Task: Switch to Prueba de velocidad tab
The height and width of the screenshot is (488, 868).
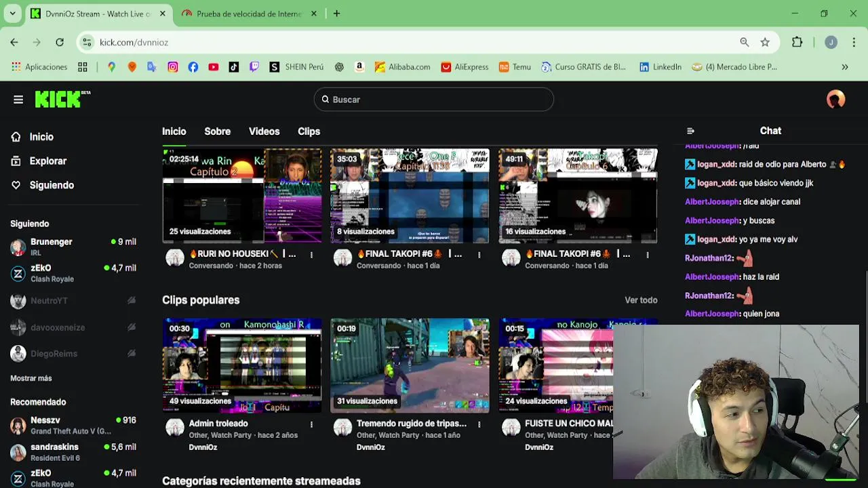Action: [249, 14]
